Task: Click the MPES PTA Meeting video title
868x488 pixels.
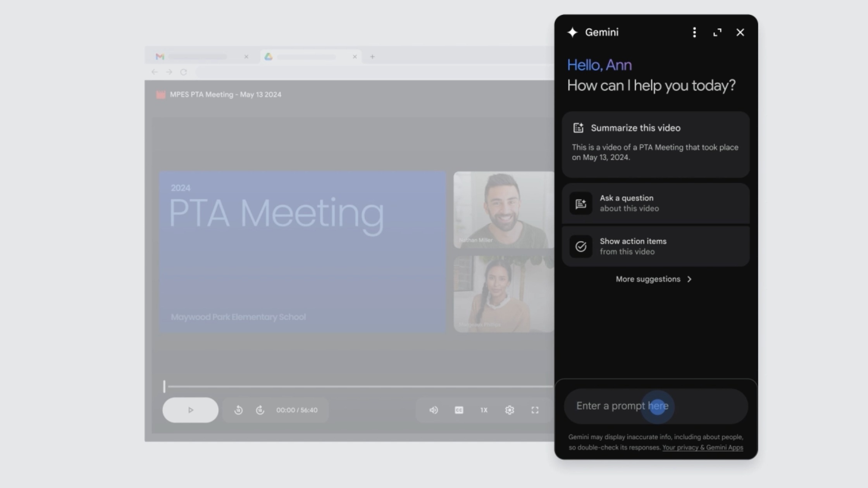Action: point(226,95)
